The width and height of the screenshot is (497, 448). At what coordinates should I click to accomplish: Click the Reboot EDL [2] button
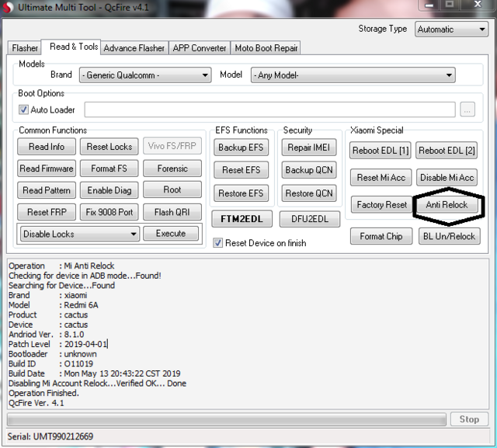point(447,151)
